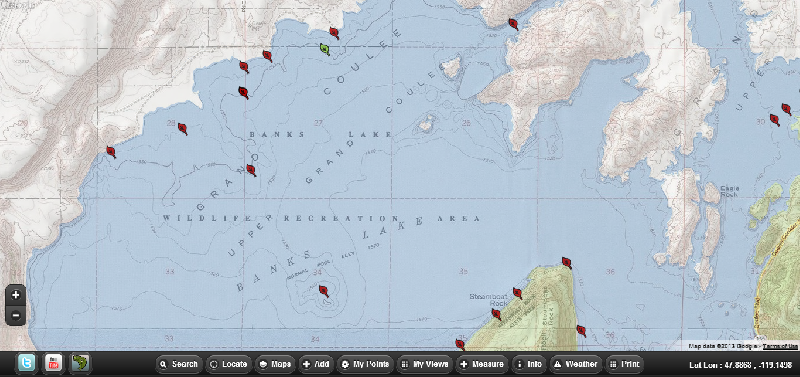Zoom out with the minus button

click(x=15, y=315)
